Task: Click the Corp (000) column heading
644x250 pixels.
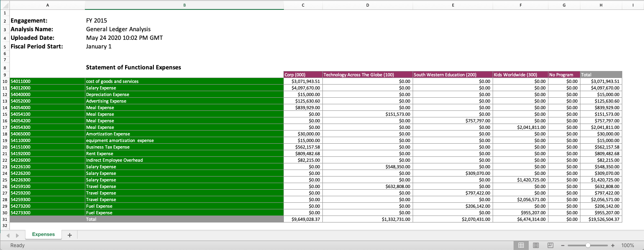Action: click(x=303, y=75)
